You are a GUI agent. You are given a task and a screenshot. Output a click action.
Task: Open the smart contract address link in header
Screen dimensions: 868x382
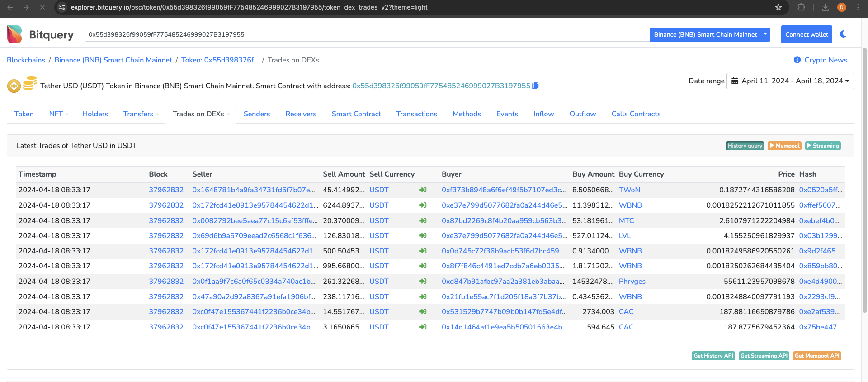click(441, 86)
